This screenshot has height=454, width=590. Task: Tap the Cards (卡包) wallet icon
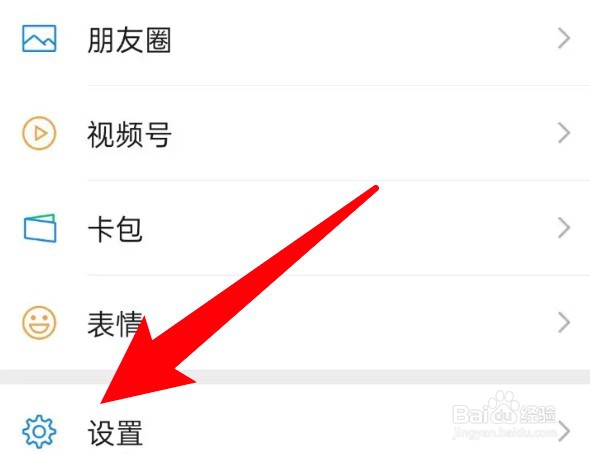[40, 228]
